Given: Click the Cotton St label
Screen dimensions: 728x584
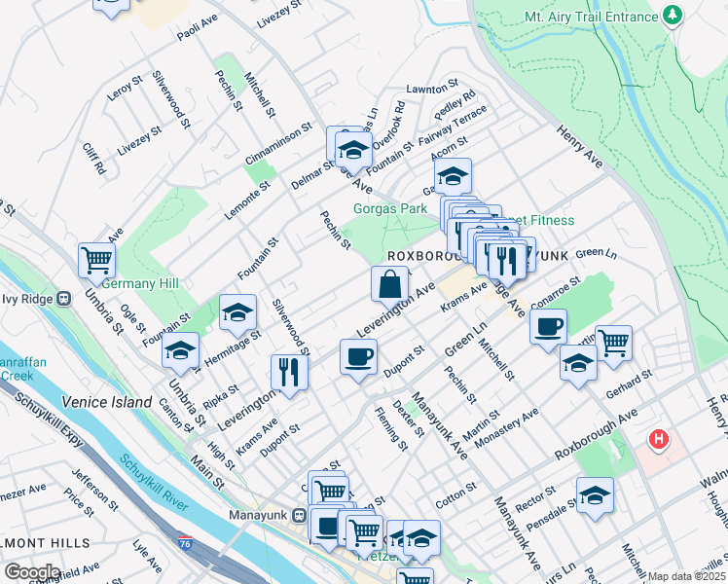Looking at the screenshot, I should click(455, 495).
